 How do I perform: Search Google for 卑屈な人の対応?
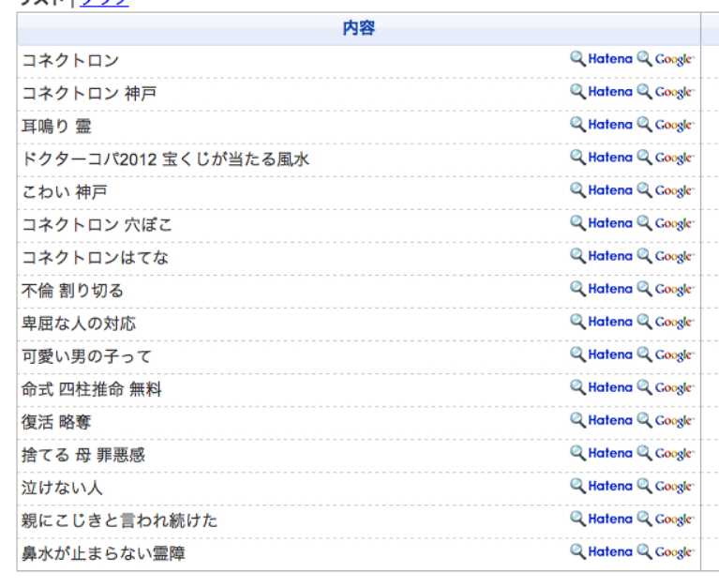[x=666, y=322]
